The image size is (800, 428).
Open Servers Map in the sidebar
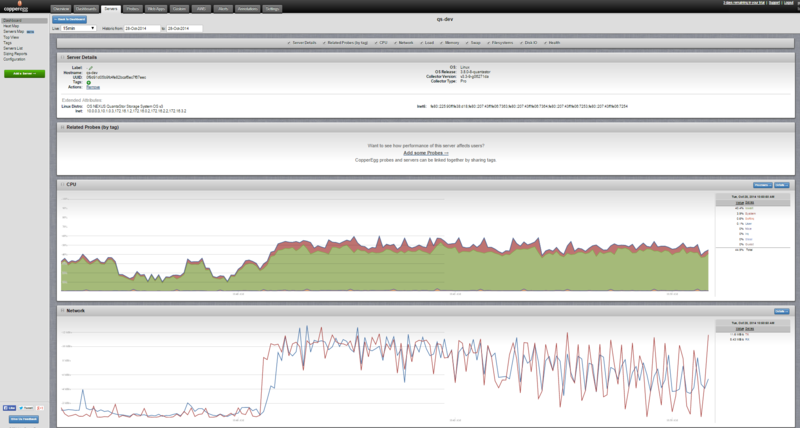point(14,32)
